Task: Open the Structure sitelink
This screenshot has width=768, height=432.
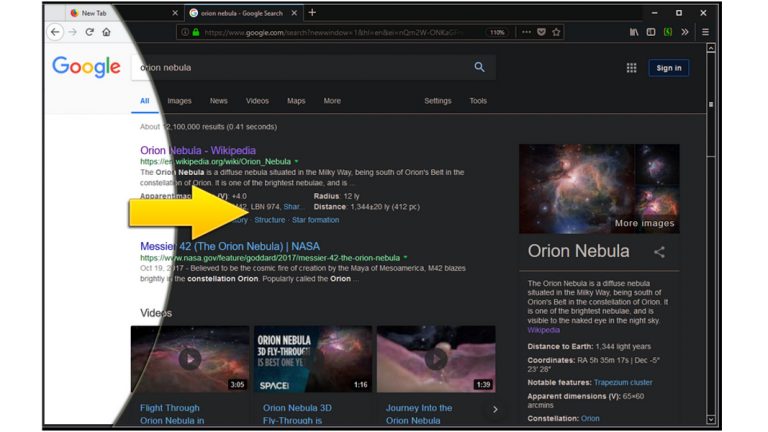Action: (269, 220)
